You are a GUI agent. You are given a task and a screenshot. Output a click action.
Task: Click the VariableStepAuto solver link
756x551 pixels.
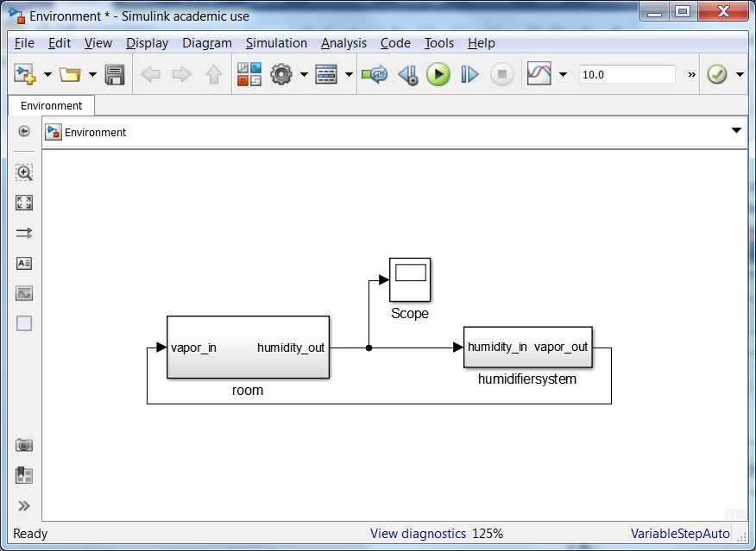pos(680,534)
